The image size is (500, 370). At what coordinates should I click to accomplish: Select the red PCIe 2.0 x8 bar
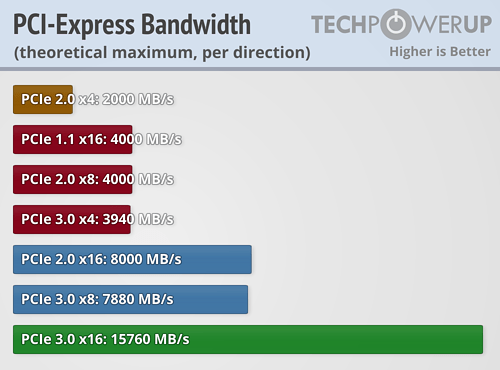73,179
